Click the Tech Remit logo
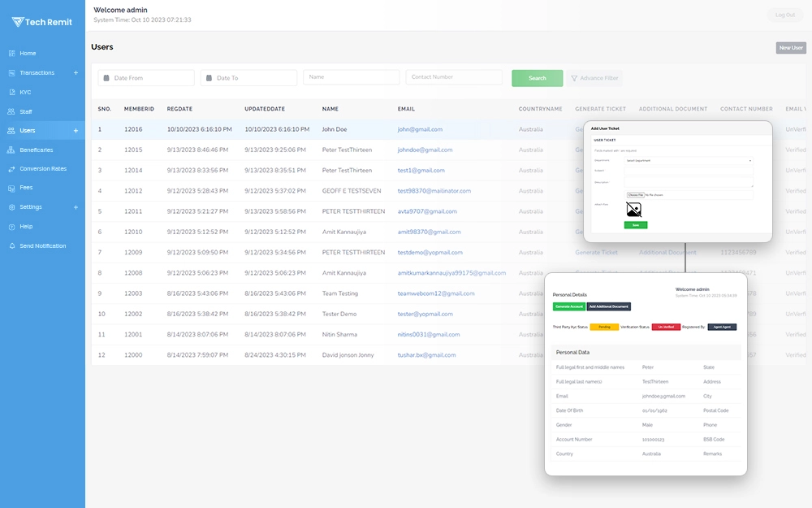 tap(42, 22)
